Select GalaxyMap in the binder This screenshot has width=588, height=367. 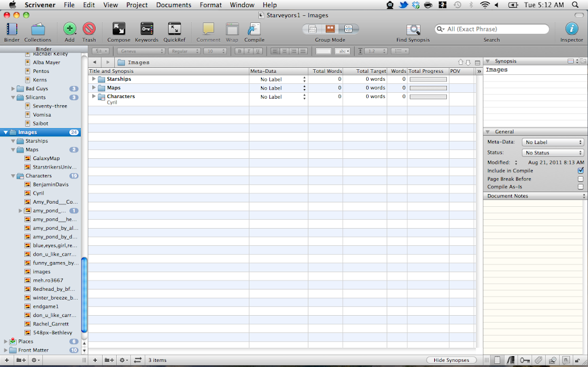click(x=46, y=158)
